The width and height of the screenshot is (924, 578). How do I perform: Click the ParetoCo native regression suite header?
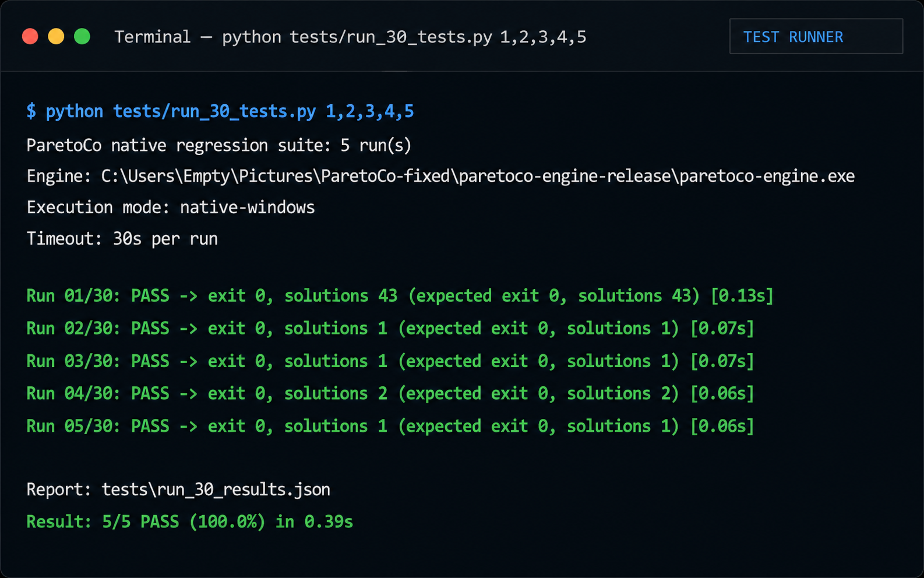219,145
